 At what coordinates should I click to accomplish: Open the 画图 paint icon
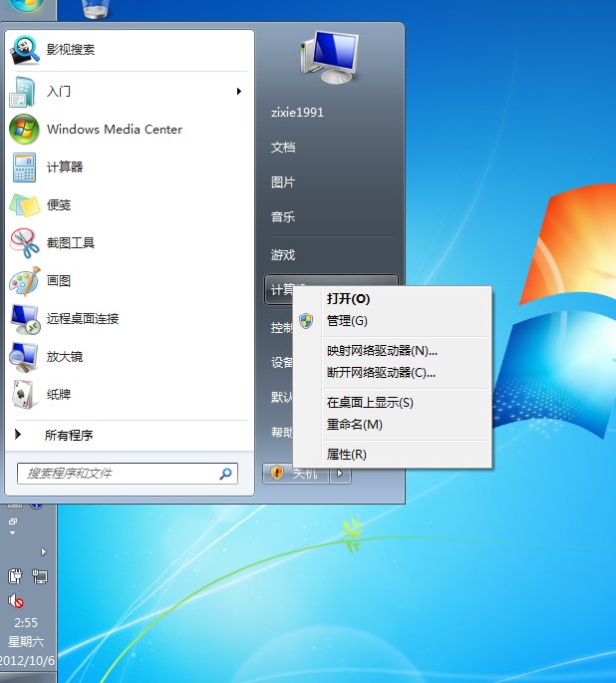click(x=25, y=281)
